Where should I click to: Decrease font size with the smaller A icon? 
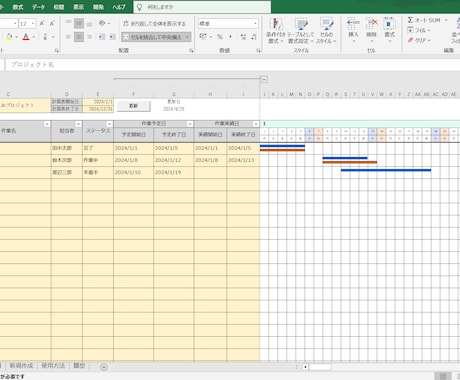pos(52,23)
